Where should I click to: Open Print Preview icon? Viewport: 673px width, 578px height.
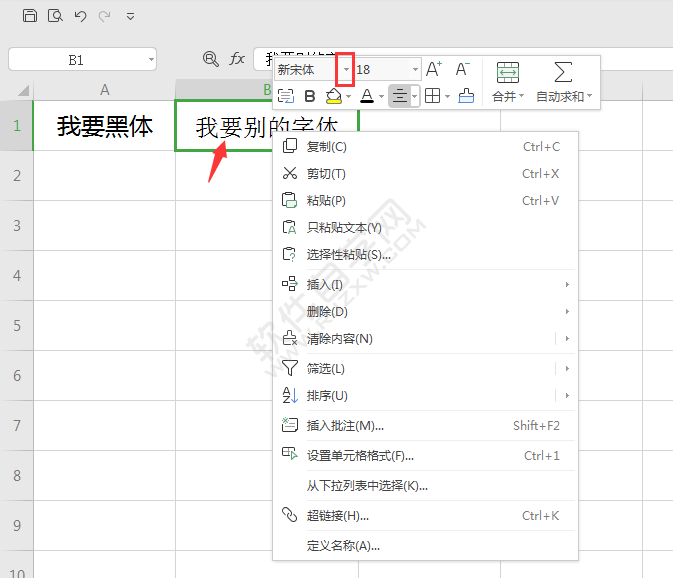[x=55, y=16]
